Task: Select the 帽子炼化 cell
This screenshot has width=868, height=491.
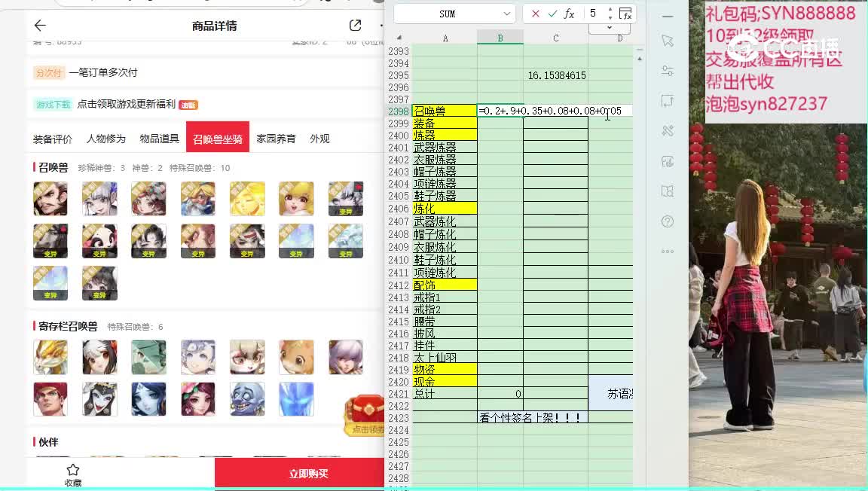Action: 445,234
